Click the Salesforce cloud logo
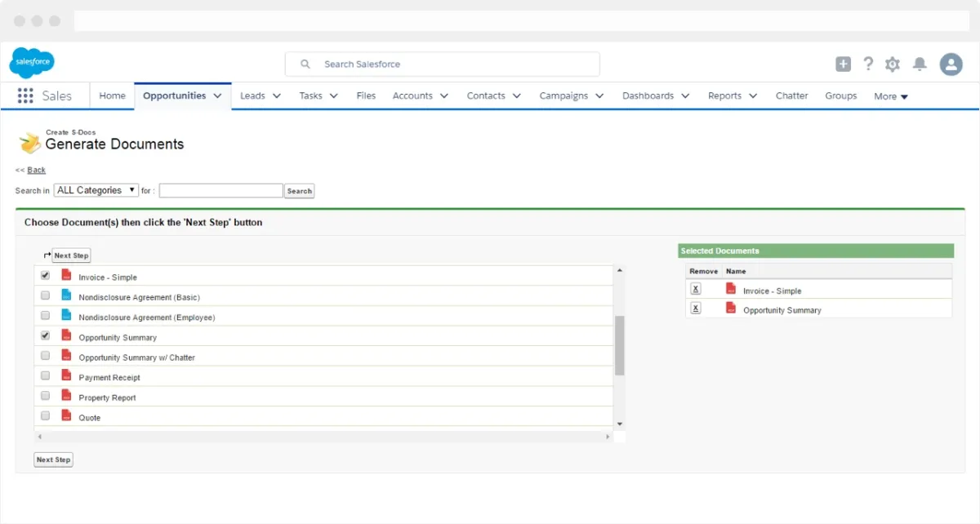980x524 pixels. 32,63
